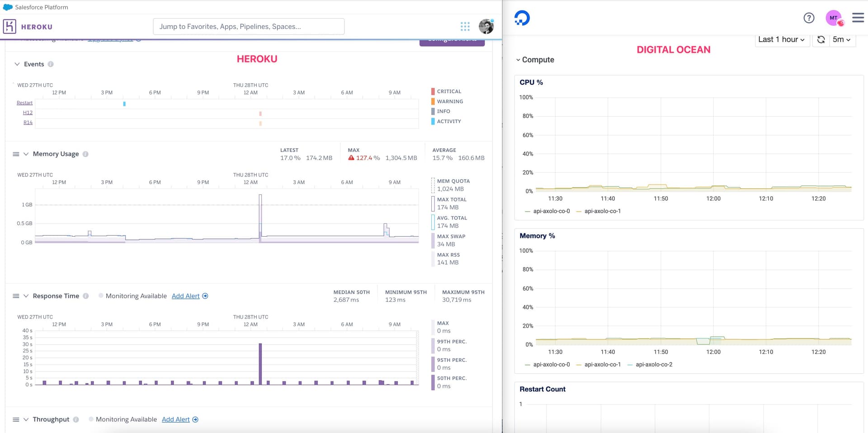Click the Salesforce cloud icon
Viewport: 868px width, 433px height.
point(8,7)
